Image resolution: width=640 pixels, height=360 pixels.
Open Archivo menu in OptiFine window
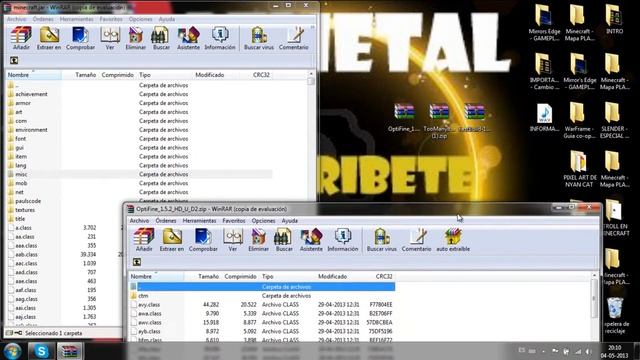pyautogui.click(x=139, y=220)
